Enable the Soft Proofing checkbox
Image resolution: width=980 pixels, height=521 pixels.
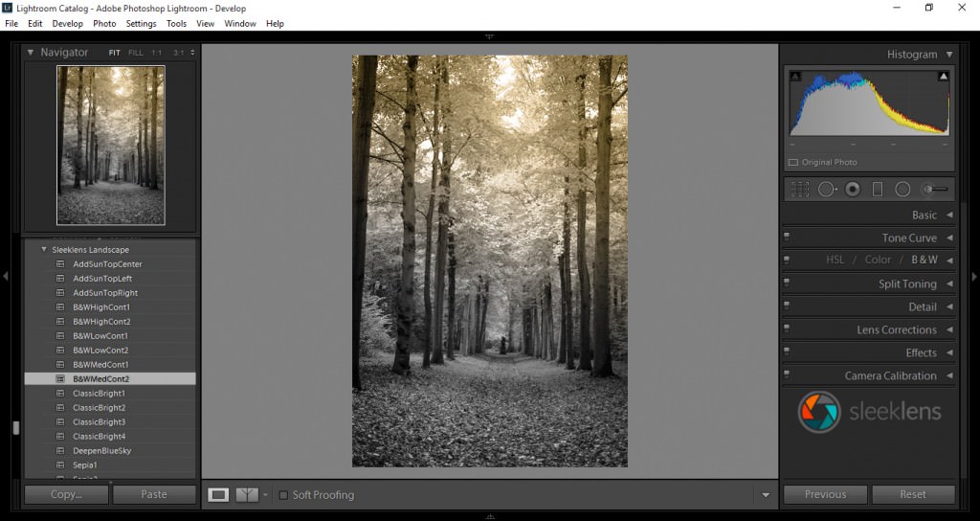[x=283, y=495]
